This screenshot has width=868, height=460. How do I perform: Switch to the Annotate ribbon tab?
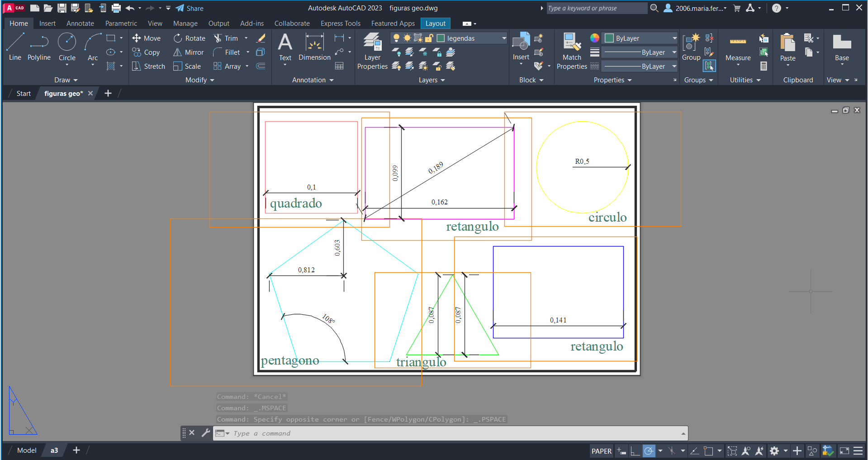[x=80, y=24]
